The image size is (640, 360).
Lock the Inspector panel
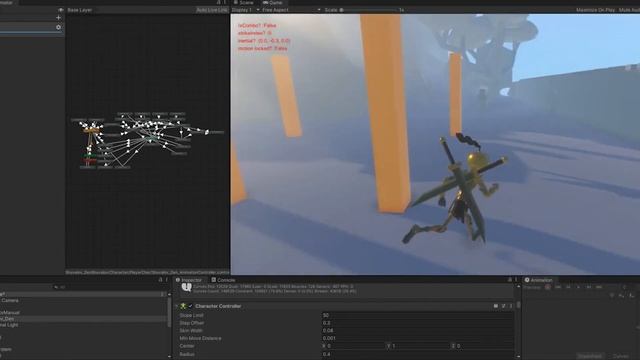(x=509, y=280)
